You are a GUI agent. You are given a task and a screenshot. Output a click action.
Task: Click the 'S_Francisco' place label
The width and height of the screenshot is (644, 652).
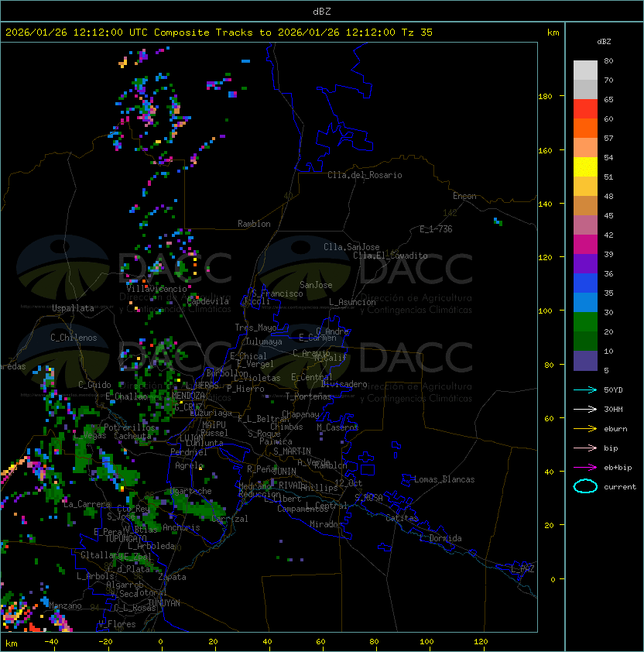click(x=277, y=293)
